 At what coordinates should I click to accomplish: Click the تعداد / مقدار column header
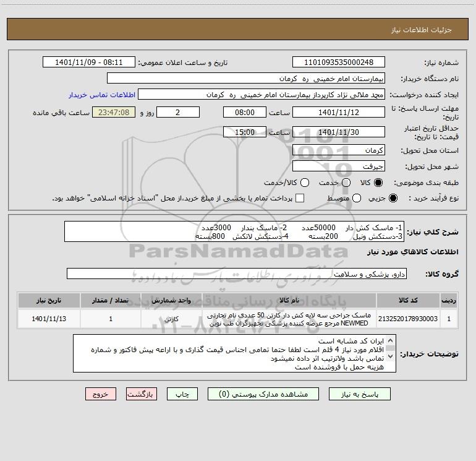click(111, 301)
